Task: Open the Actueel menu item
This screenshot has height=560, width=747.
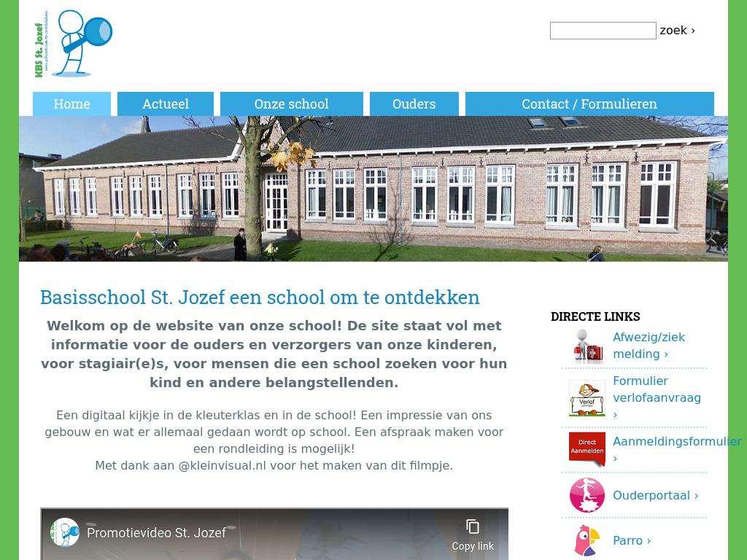Action: coord(166,104)
